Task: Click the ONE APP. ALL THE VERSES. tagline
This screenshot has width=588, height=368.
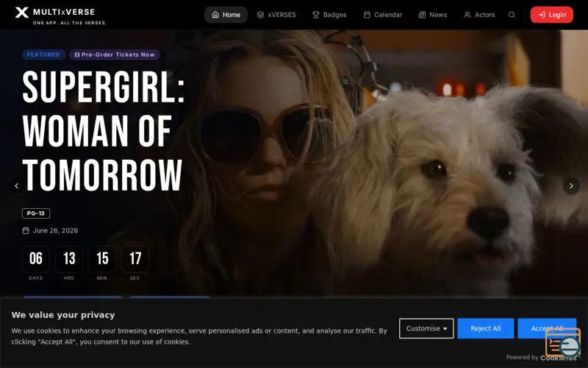Action: pos(70,23)
